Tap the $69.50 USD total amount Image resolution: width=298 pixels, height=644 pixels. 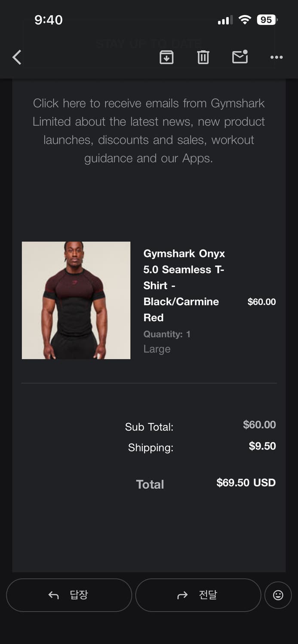point(246,483)
